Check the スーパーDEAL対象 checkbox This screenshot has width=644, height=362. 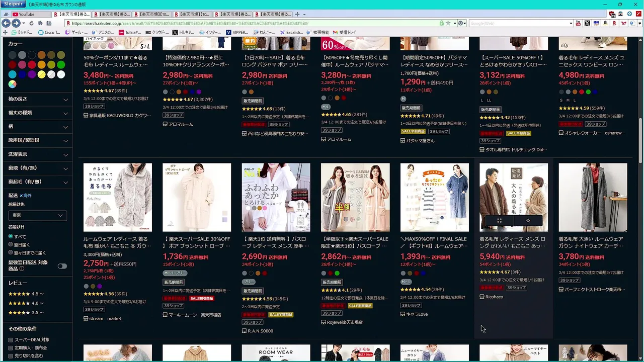coord(11,340)
